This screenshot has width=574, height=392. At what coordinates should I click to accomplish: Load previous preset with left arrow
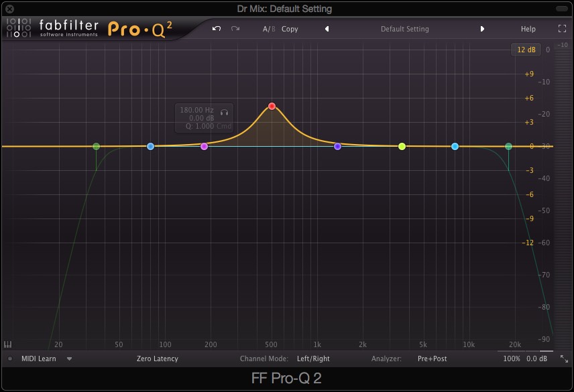tap(327, 29)
